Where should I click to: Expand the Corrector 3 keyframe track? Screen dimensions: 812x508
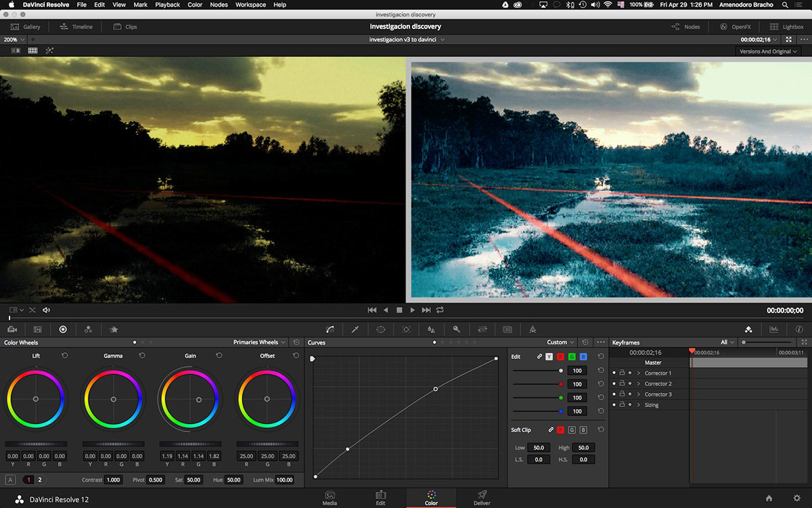(x=638, y=394)
